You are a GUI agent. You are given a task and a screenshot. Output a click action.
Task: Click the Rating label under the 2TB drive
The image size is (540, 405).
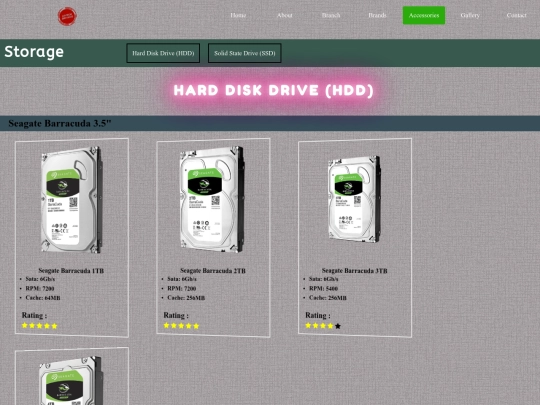[176, 315]
